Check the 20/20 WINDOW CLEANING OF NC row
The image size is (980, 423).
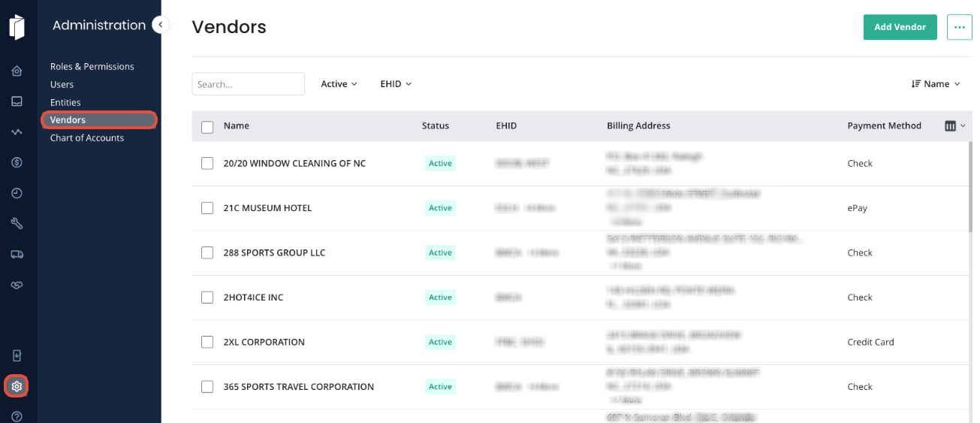(x=207, y=163)
